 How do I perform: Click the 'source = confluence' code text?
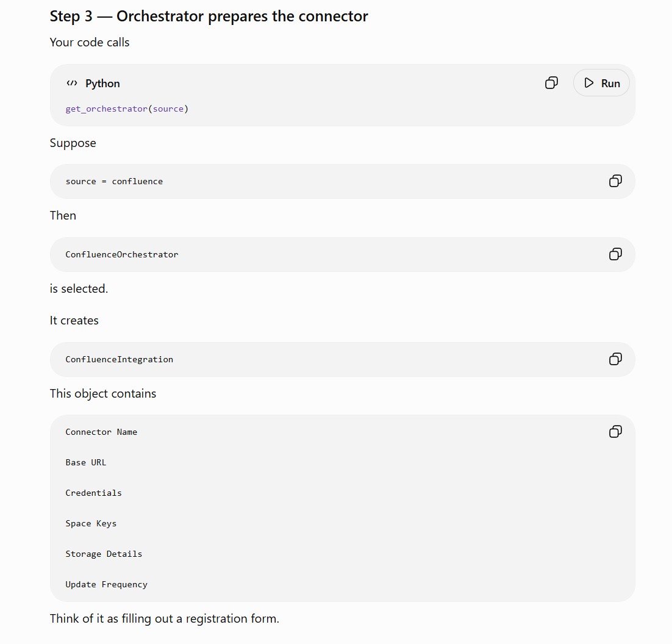click(114, 181)
